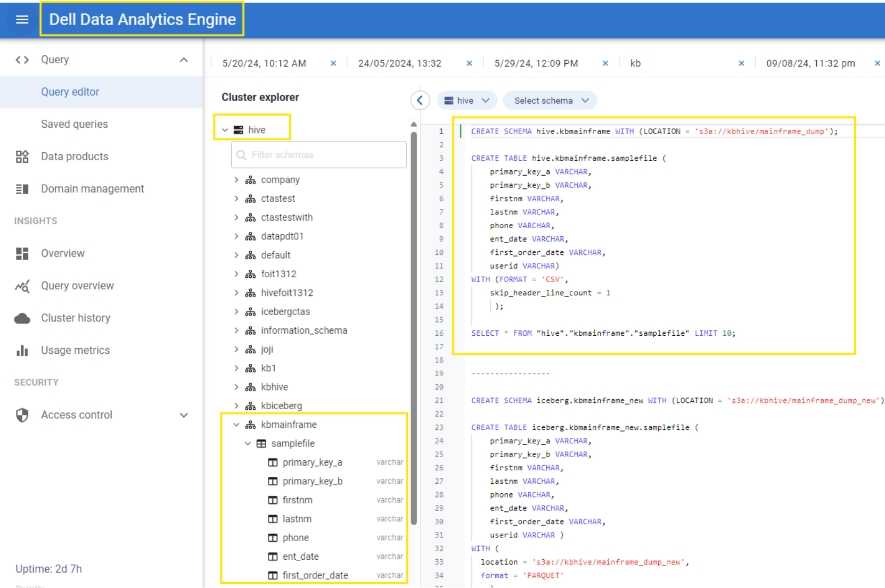The image size is (885, 588).
Task: Click the Query overview chart icon
Action: click(22, 286)
